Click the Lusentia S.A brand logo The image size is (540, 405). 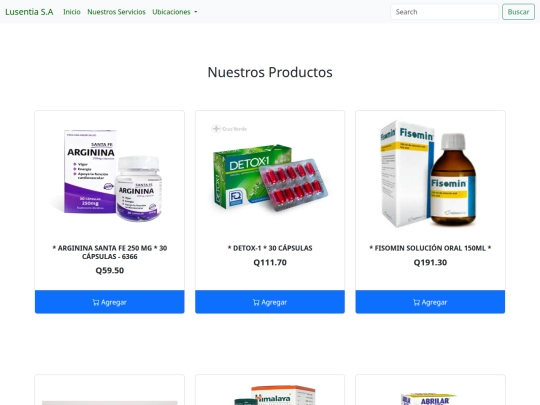coord(29,12)
